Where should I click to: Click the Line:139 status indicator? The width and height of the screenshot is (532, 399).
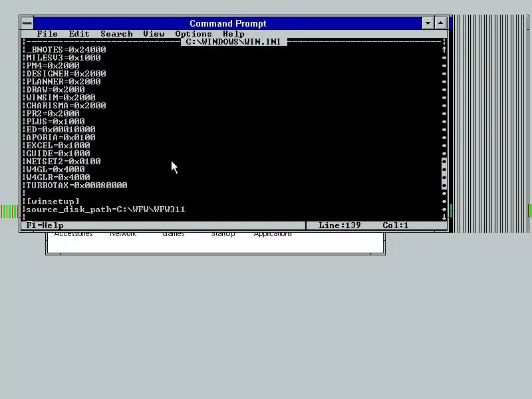pos(340,225)
